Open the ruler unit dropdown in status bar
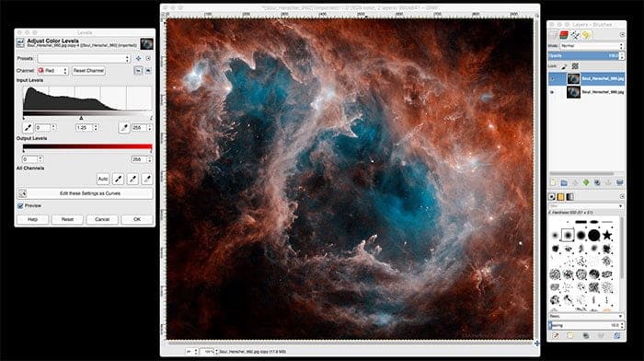This screenshot has height=361, width=644. [191, 352]
